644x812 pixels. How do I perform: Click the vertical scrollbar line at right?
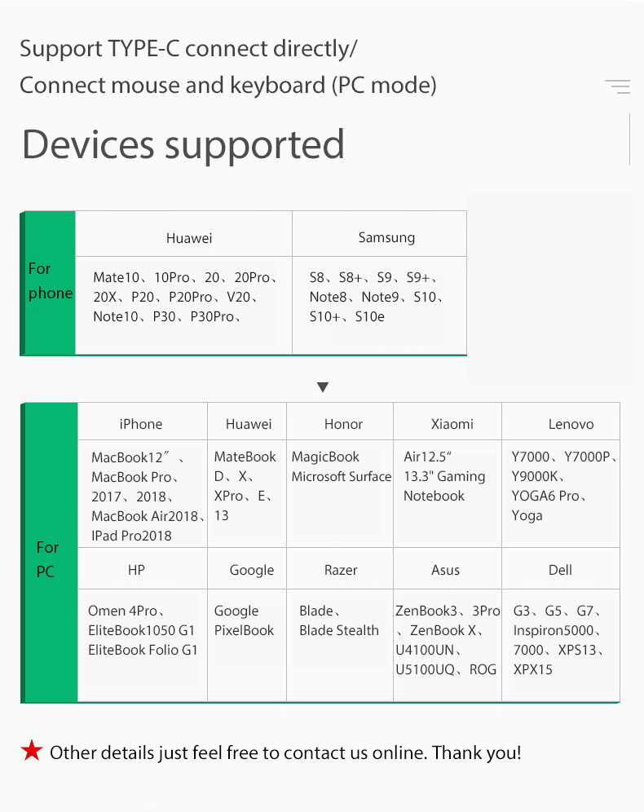[x=629, y=139]
